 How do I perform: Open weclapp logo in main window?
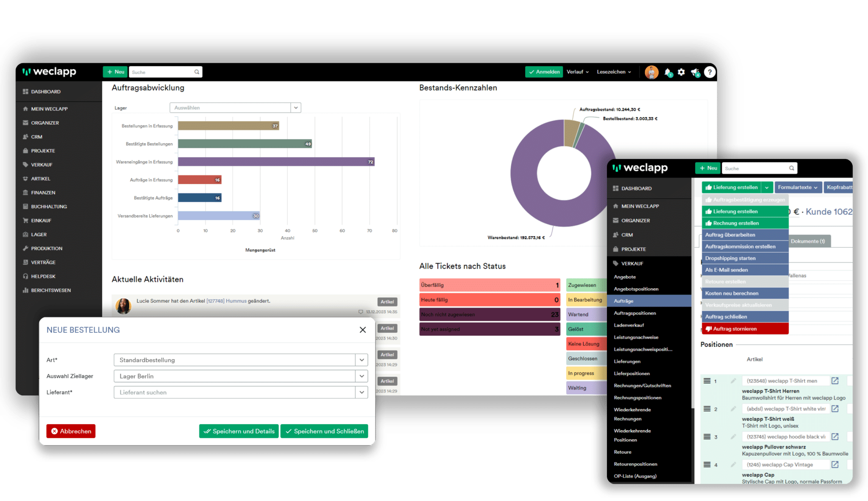(x=50, y=72)
